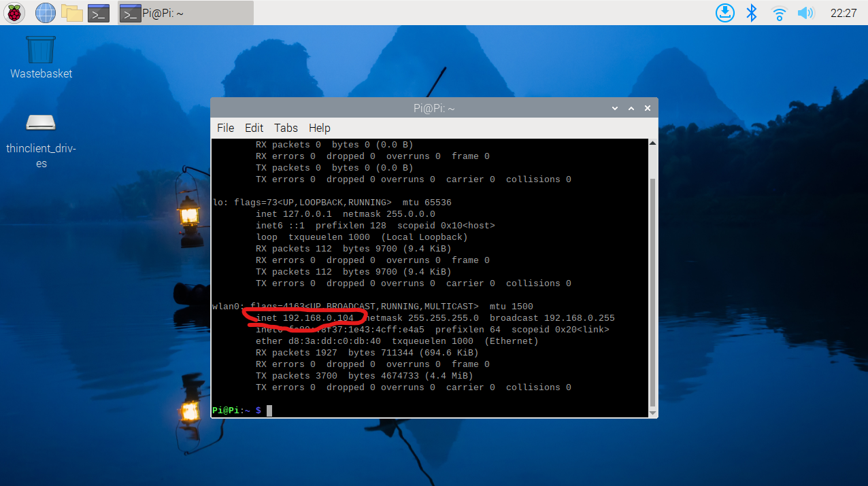Open the Edit menu in the terminal
This screenshot has height=486, width=868.
[254, 128]
